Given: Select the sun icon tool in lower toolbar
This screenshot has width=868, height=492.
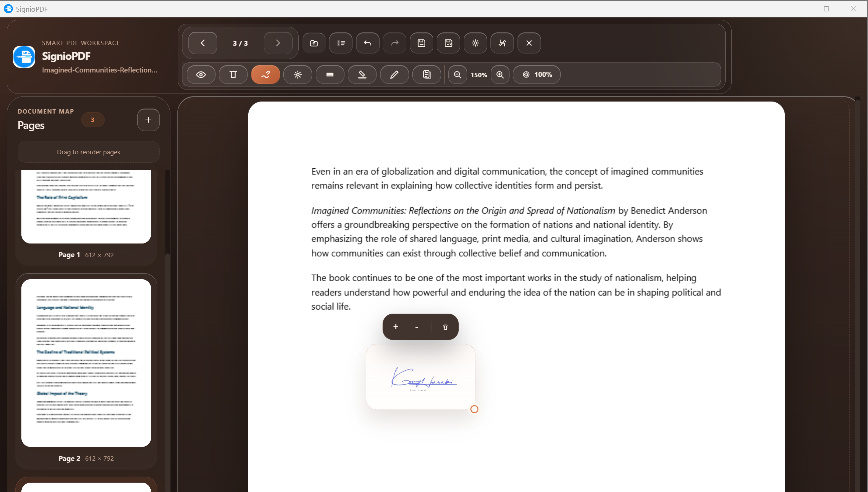Looking at the screenshot, I should [x=297, y=74].
